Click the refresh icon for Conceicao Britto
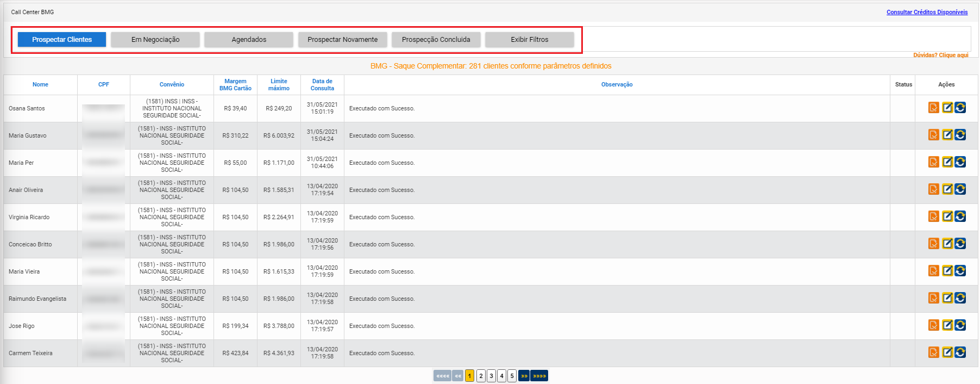980x384 pixels. click(960, 244)
